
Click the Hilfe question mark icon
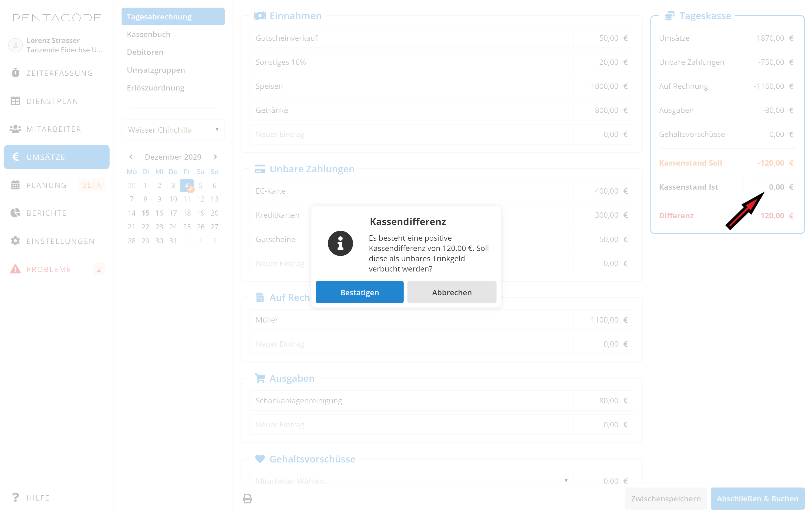pos(15,497)
